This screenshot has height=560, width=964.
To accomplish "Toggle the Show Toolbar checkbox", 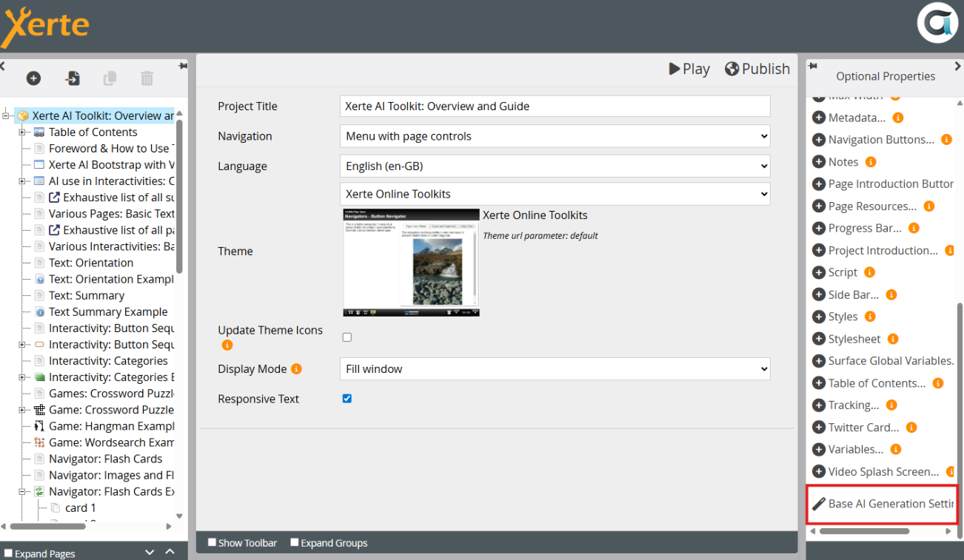I will point(212,542).
